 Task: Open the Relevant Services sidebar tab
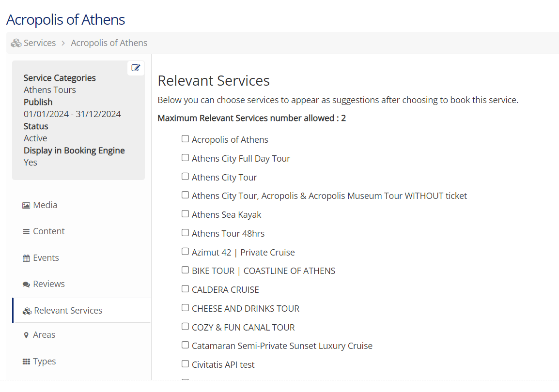point(68,311)
